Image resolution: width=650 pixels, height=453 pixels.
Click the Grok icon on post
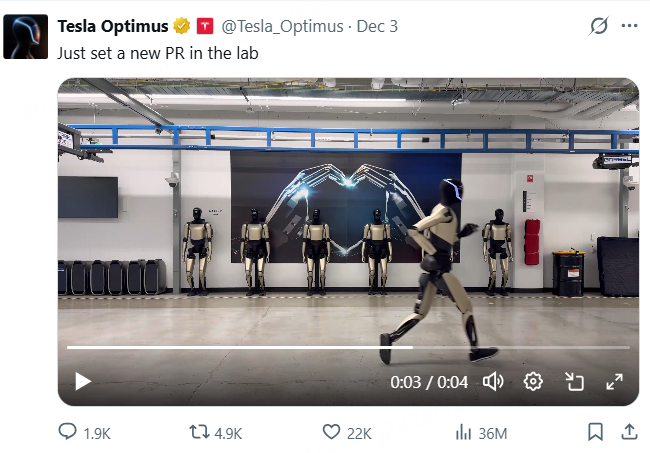coord(599,27)
